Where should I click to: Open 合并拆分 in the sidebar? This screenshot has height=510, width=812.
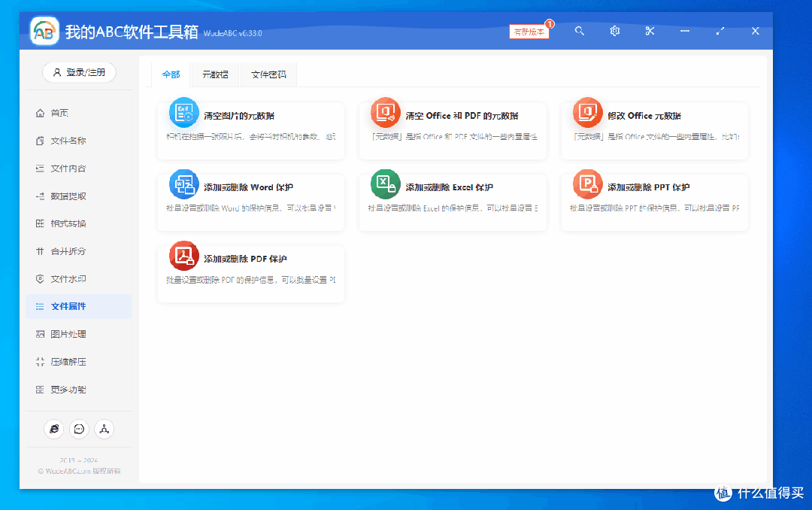[x=79, y=251]
